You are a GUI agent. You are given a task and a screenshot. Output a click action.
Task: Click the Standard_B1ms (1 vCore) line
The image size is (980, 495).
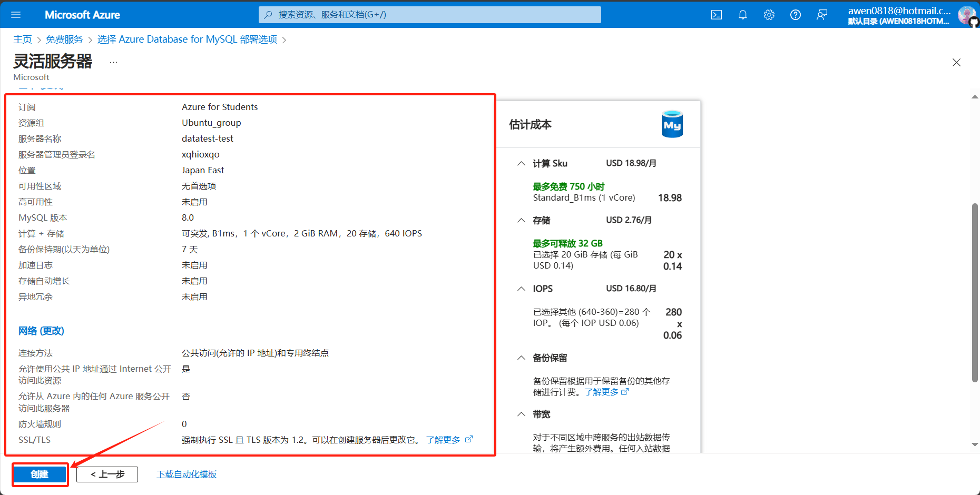tap(584, 198)
